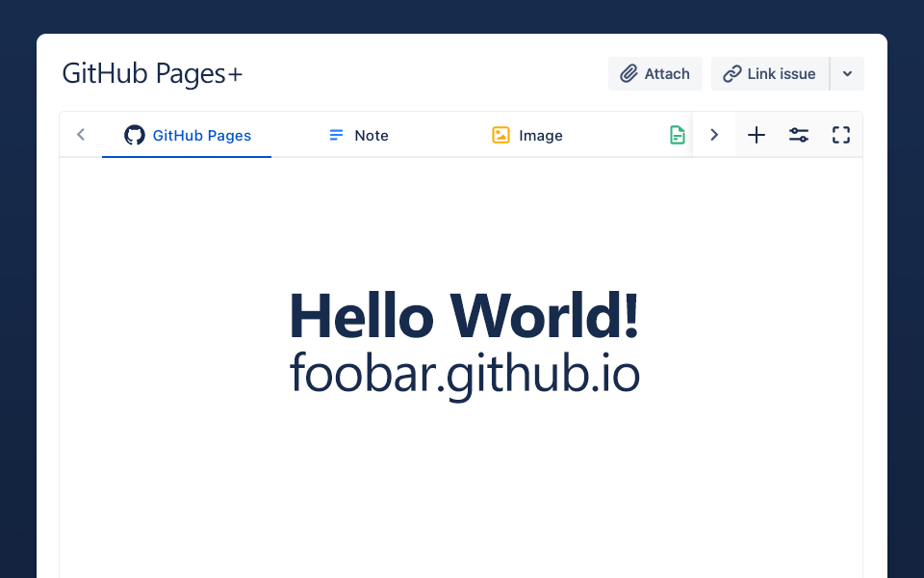Click the paperclip icon in Attach button

pyautogui.click(x=629, y=74)
